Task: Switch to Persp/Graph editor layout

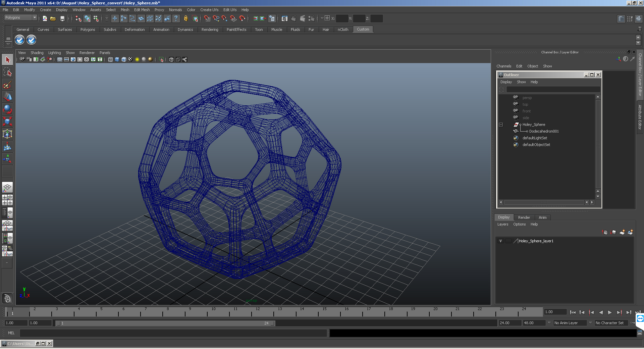Action: point(7,226)
